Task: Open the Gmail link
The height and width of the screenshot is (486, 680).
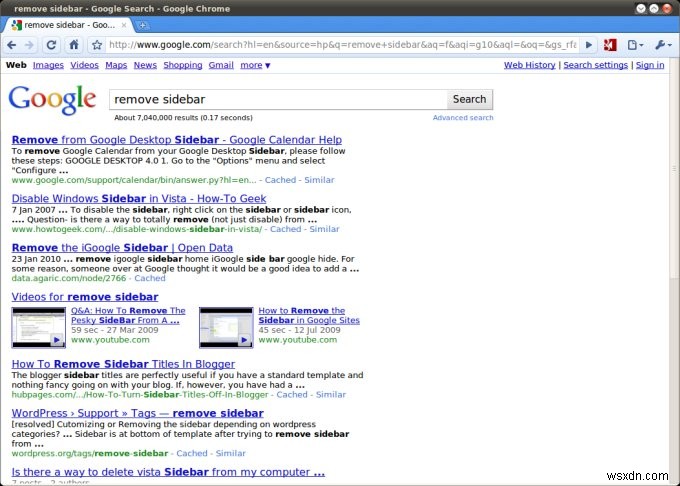Action: 221,65
